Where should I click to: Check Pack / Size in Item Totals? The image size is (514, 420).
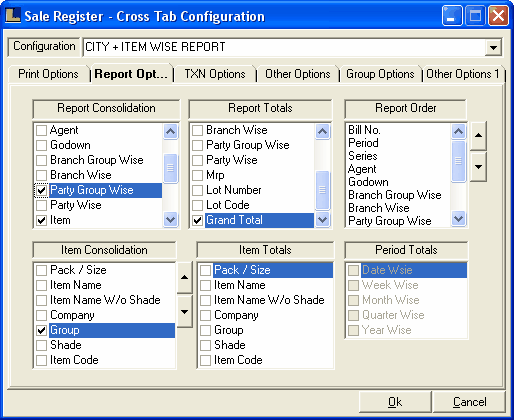[x=205, y=270]
